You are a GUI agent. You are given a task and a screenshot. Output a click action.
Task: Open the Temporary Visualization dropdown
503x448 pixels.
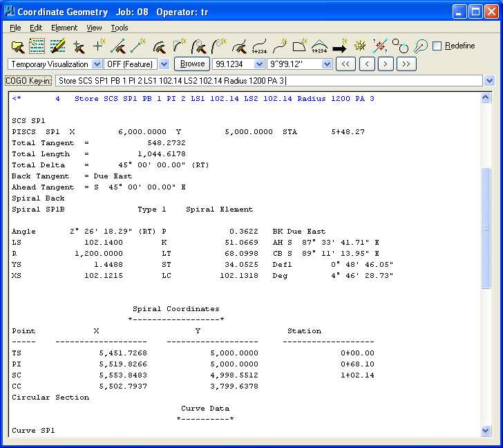96,64
